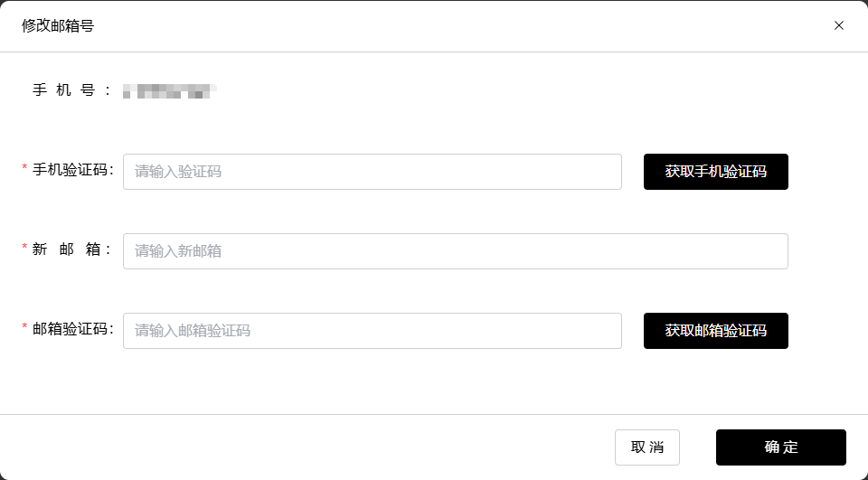Focus the 邮箱验证码 input field
868x480 pixels.
tap(372, 331)
